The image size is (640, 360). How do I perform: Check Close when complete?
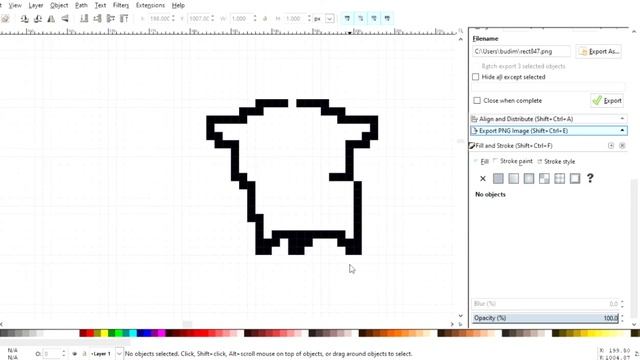(477, 100)
